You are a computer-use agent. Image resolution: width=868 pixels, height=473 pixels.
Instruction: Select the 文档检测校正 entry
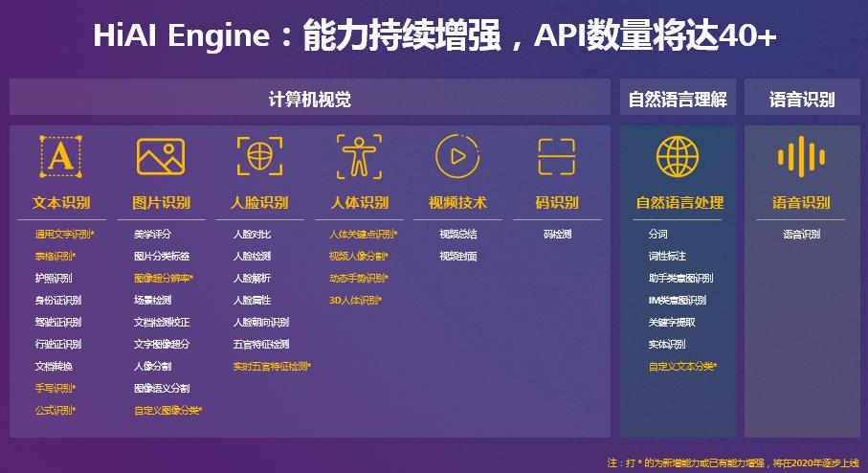pyautogui.click(x=162, y=323)
